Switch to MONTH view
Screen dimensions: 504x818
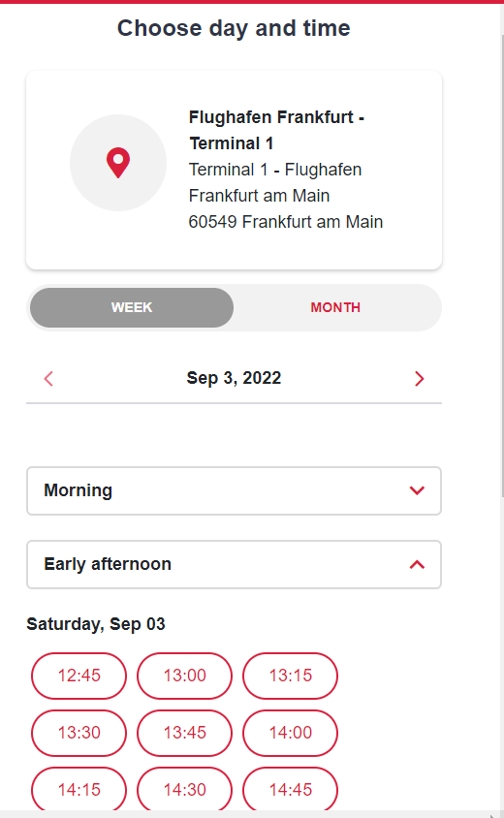click(x=335, y=308)
